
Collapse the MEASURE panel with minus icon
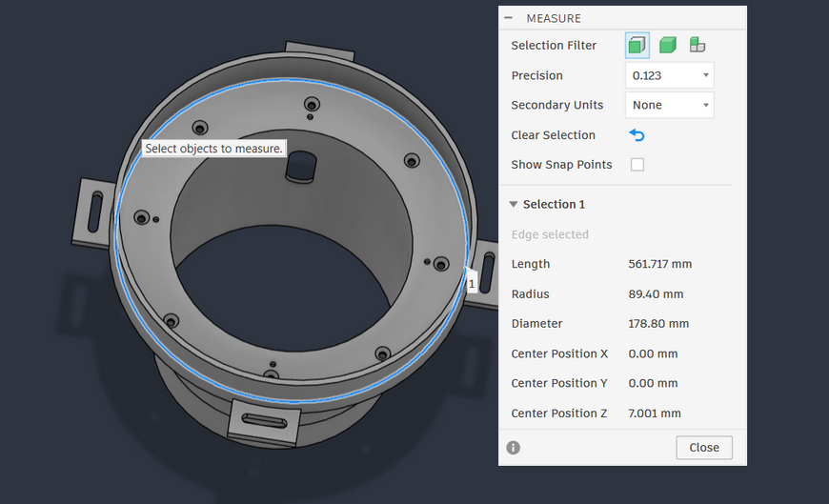click(x=509, y=18)
